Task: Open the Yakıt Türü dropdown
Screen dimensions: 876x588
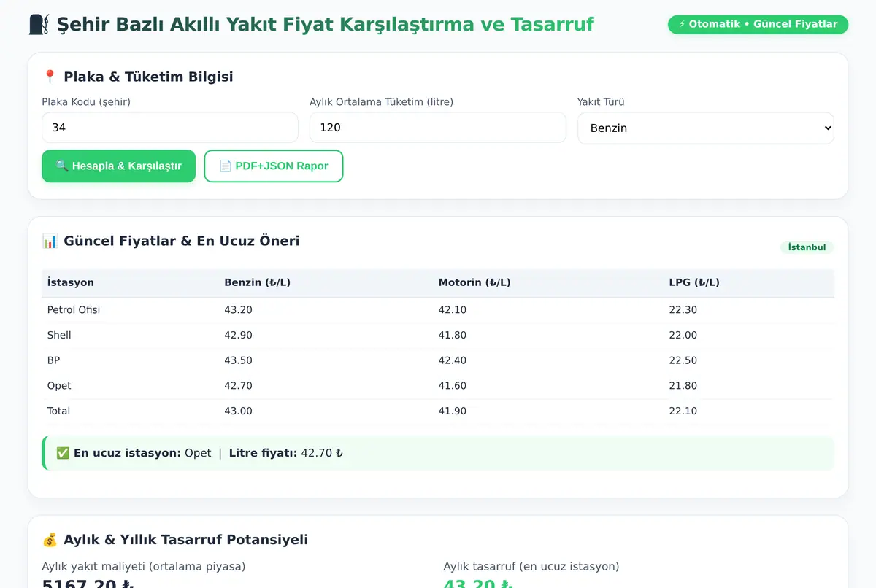Action: pyautogui.click(x=706, y=128)
